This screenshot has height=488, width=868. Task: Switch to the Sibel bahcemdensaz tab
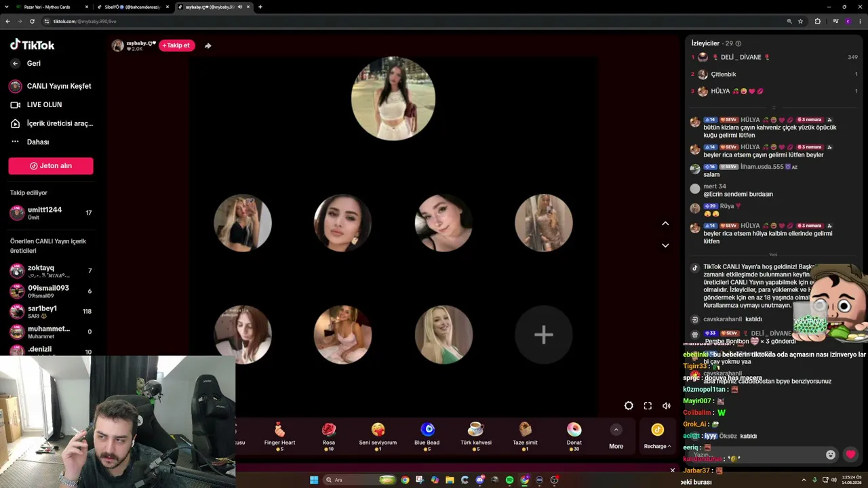[133, 7]
